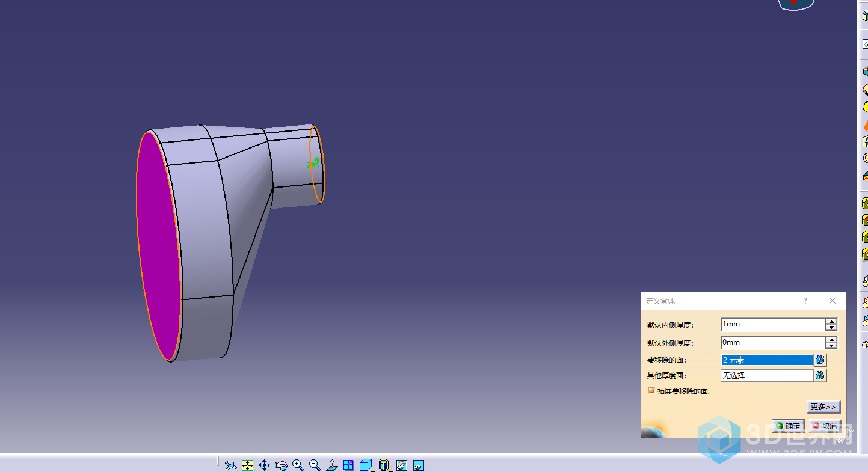Select the other thickness faces field 无选择

[x=767, y=375]
